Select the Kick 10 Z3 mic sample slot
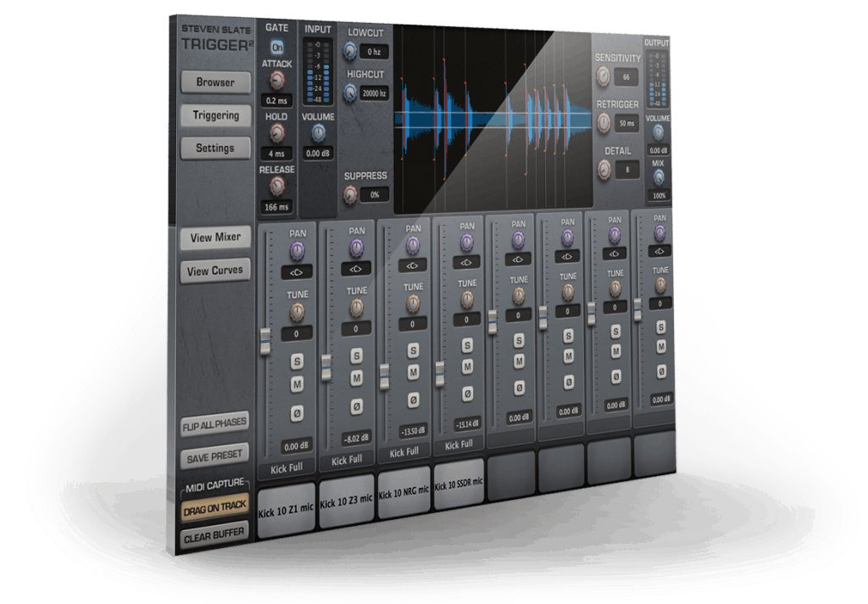 [x=347, y=501]
